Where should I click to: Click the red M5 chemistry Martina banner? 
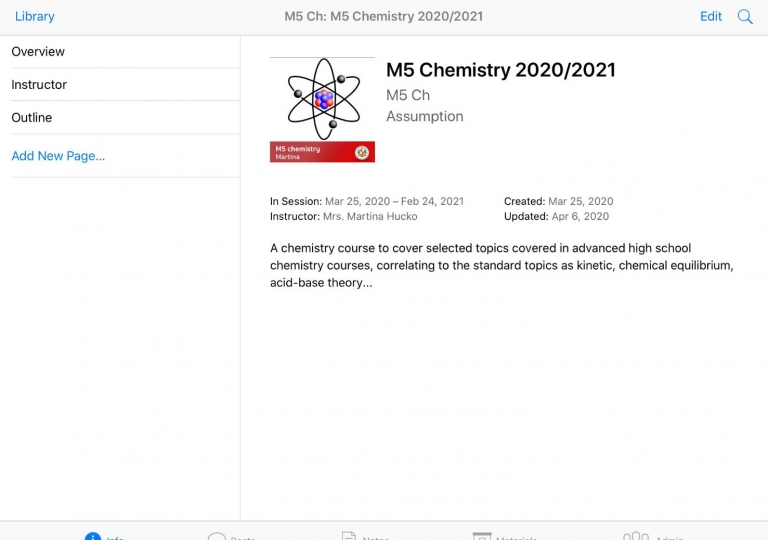(x=322, y=152)
